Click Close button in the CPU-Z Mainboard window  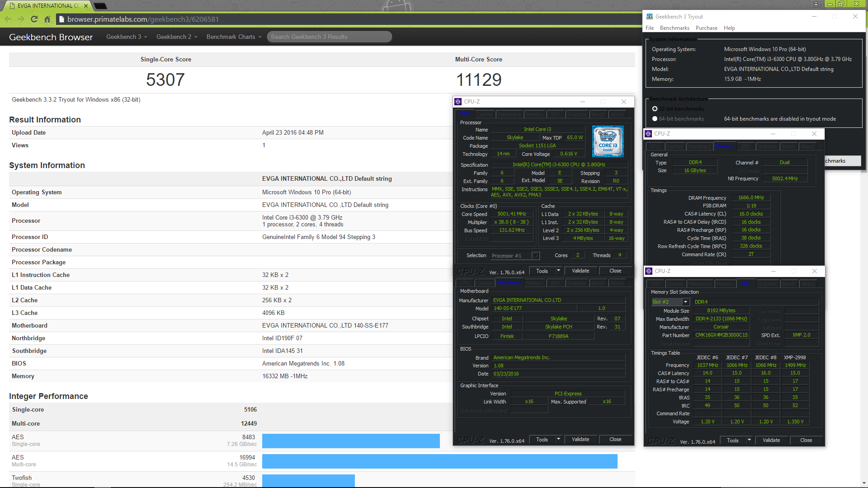coord(615,439)
